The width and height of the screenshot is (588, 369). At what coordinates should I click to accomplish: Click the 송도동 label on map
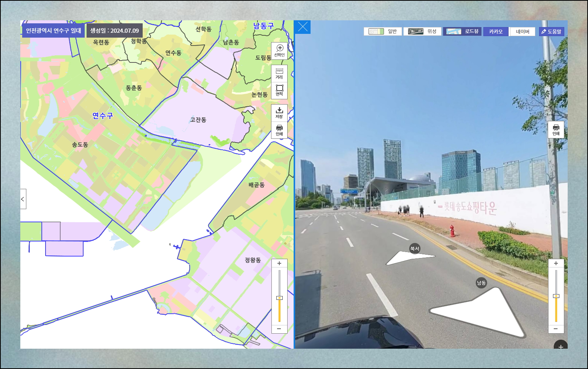tap(80, 144)
